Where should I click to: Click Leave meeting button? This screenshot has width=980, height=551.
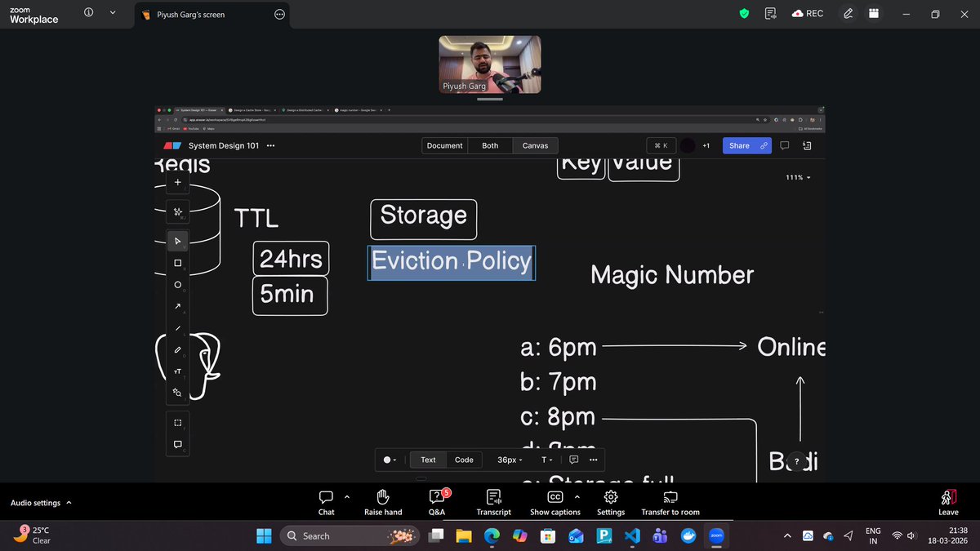tap(948, 502)
